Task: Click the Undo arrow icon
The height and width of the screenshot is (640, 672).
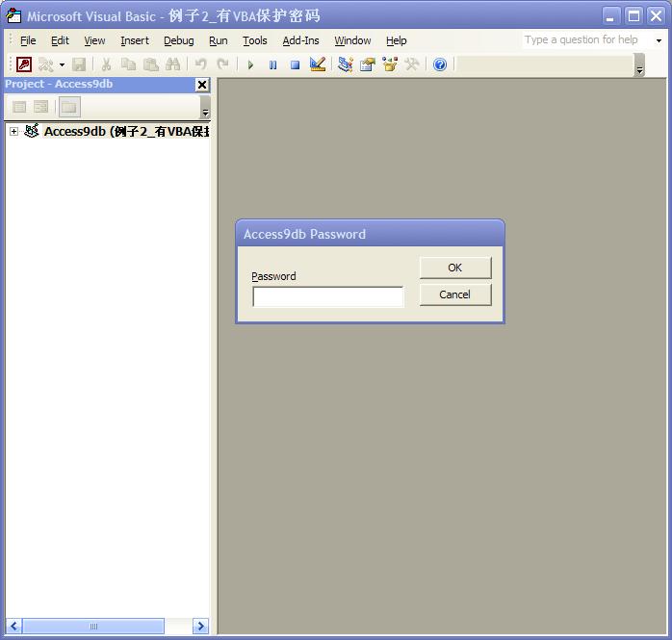Action: [200, 64]
